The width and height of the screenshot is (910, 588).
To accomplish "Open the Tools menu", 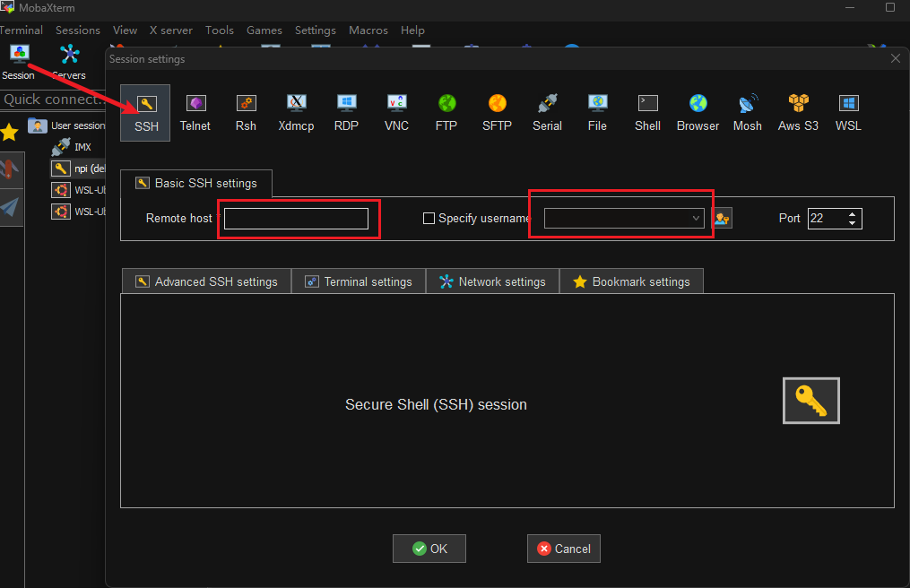I will click(220, 30).
